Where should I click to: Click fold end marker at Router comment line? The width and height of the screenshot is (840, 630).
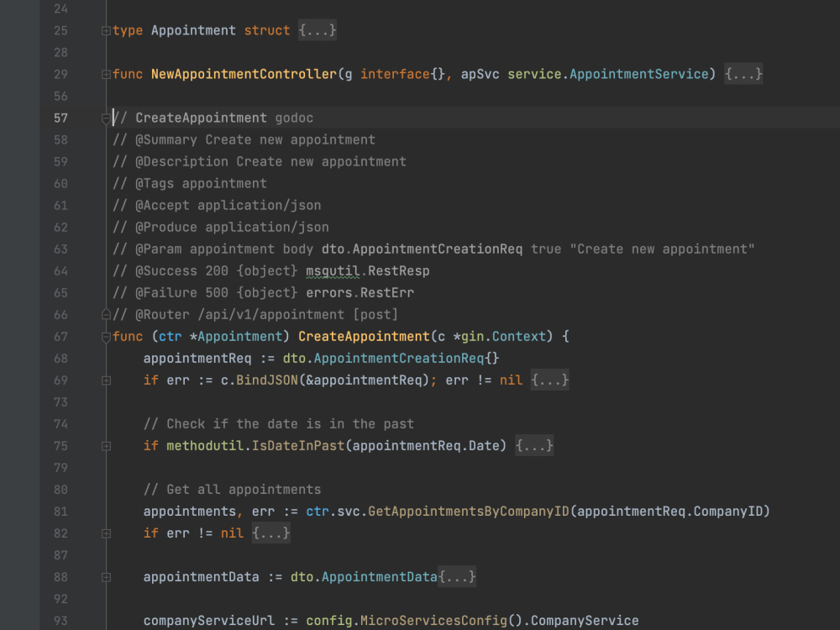106,314
